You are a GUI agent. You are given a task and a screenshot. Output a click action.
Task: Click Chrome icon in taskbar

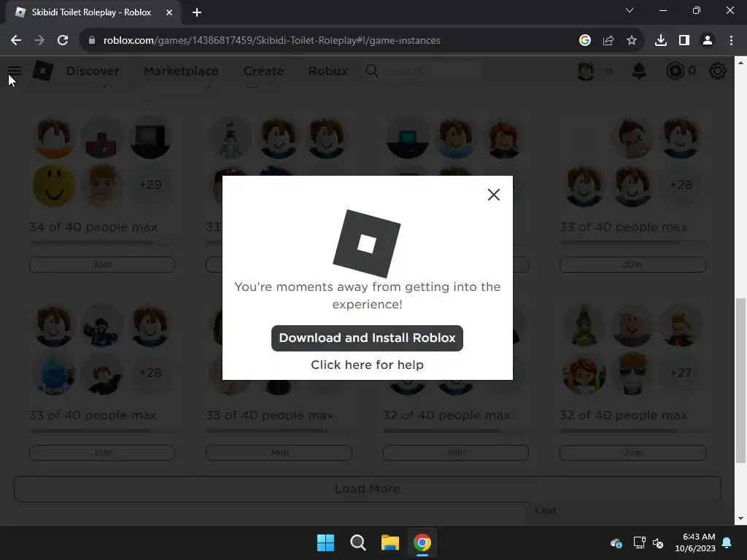coord(422,542)
